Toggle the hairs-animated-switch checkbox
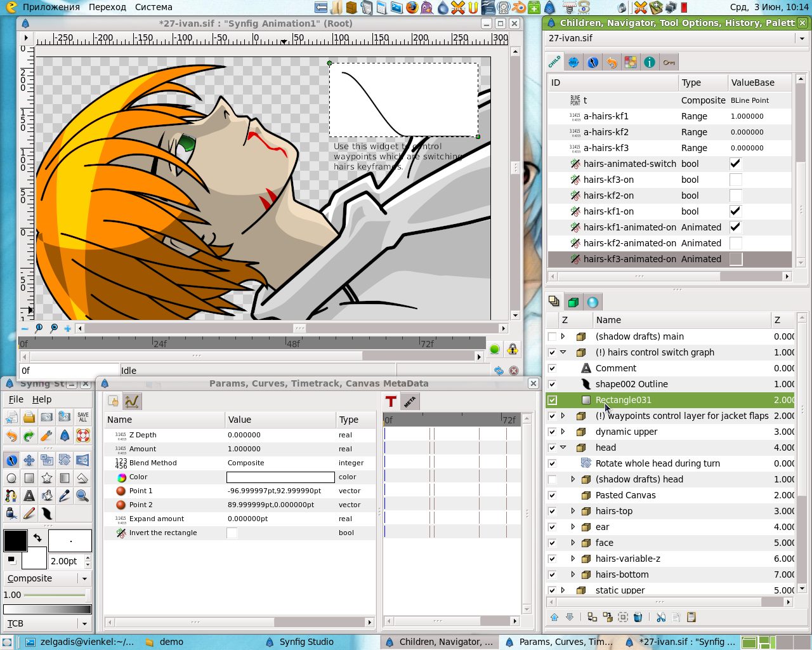Screen dimensions: 812x650 tap(735, 164)
